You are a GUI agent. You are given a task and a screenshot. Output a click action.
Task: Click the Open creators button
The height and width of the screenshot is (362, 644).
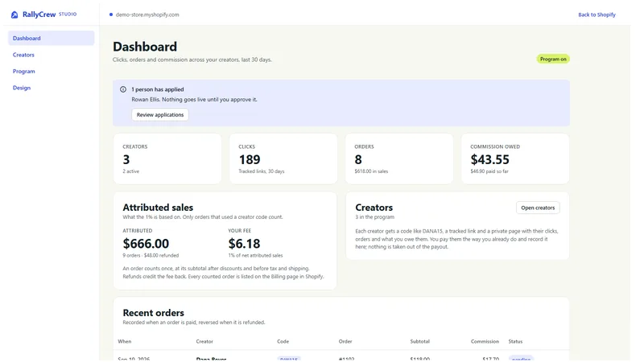[x=538, y=208]
